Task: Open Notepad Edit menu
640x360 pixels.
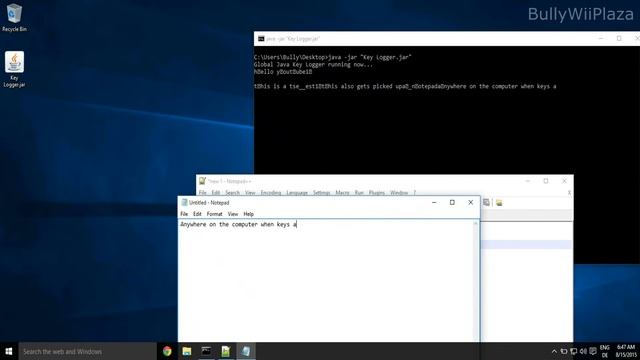Action: pyautogui.click(x=197, y=214)
